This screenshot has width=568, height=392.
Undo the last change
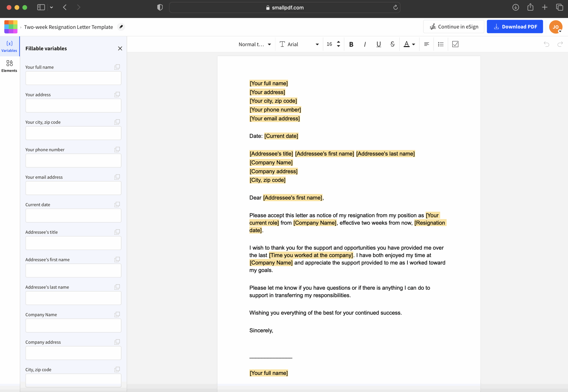pos(546,44)
